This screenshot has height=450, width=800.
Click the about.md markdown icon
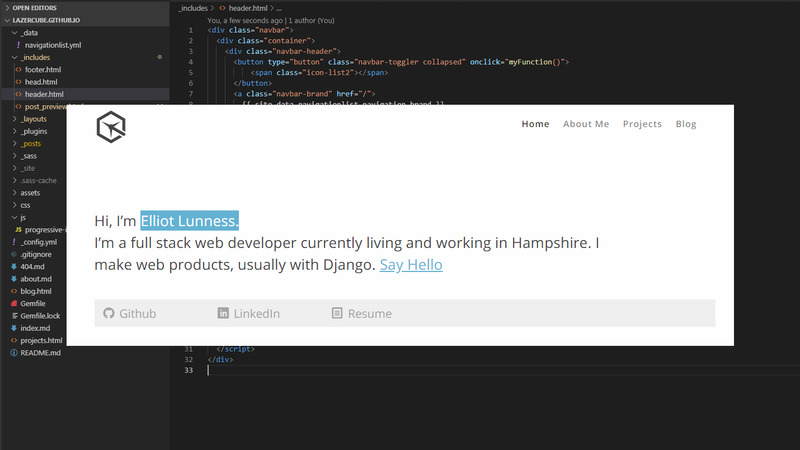[14, 279]
